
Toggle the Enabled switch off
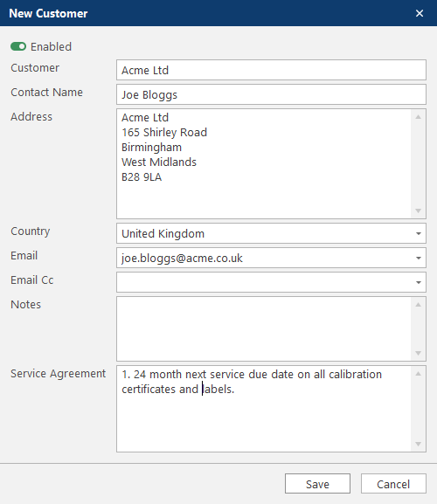point(18,46)
